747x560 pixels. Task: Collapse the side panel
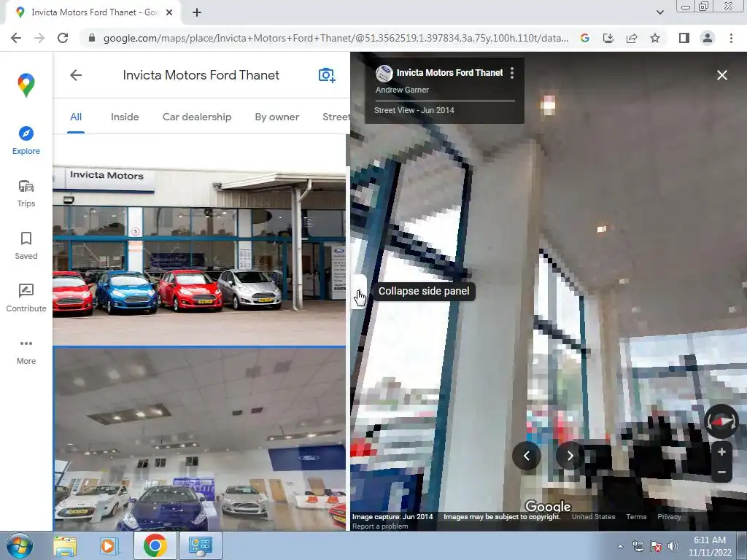(x=357, y=291)
